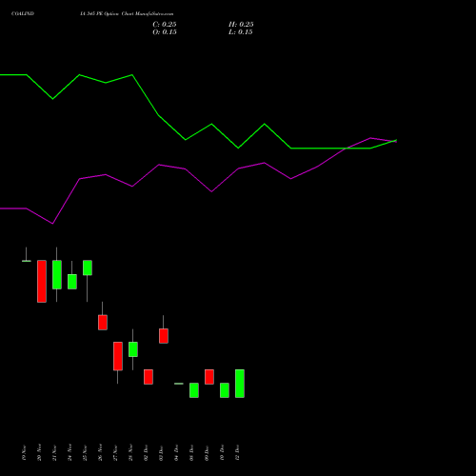
Task: Select the green 25 Nov candlestick
Action: [88, 268]
